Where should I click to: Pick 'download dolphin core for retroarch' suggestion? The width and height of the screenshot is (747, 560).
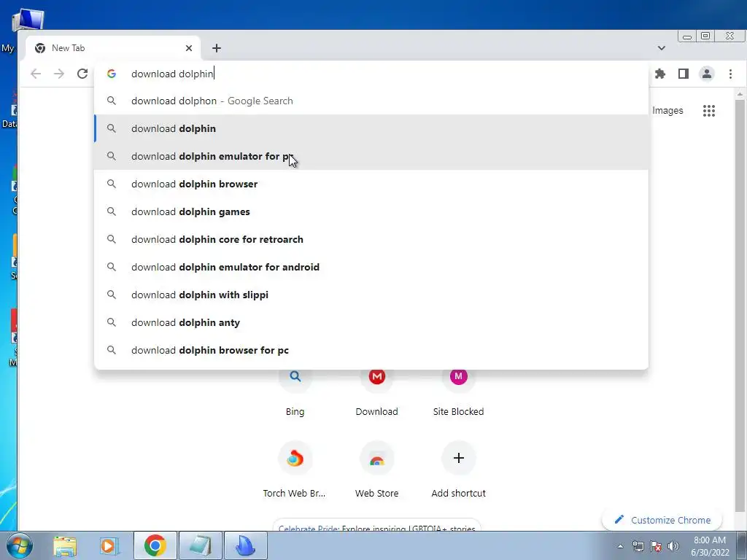coord(371,239)
